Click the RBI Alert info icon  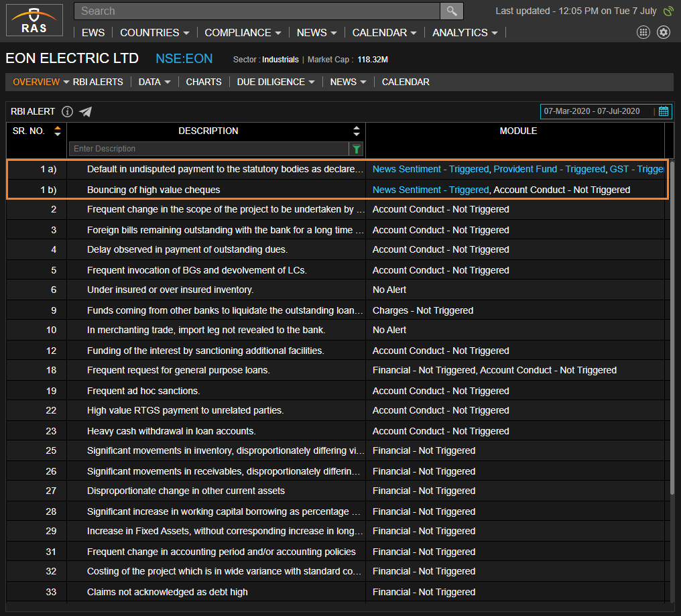tap(67, 112)
